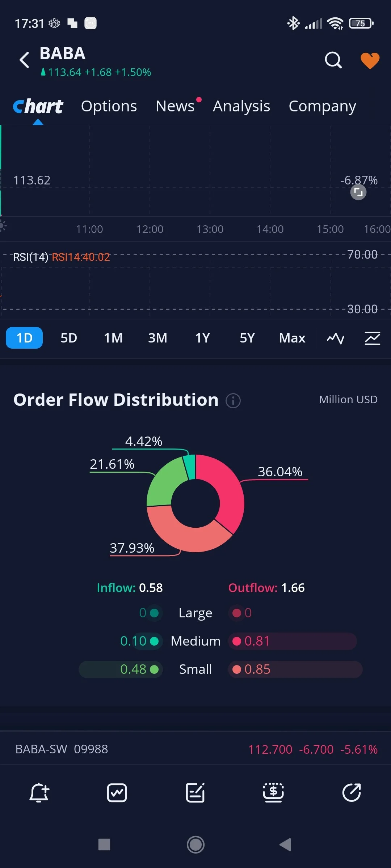Go to the Analysis tab
The width and height of the screenshot is (391, 868).
pos(241,106)
